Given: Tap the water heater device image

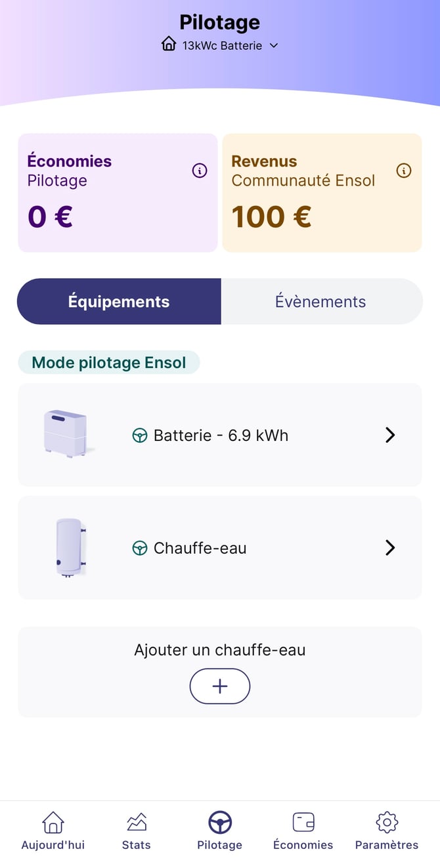Looking at the screenshot, I should coord(70,547).
